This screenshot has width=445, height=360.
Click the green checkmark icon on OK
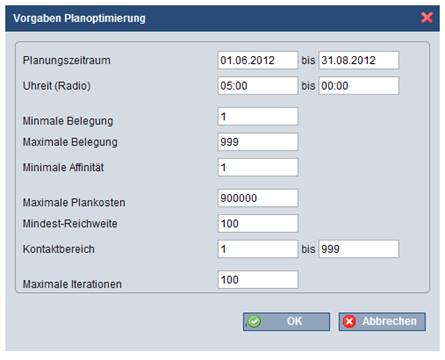pos(254,322)
